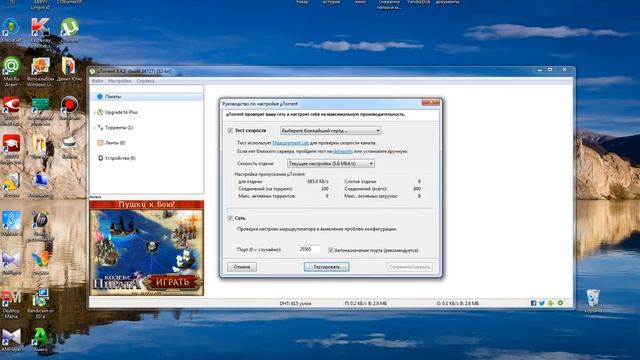Click the upload speed status bar entry
This screenshot has width=640, height=360.
coord(458,304)
